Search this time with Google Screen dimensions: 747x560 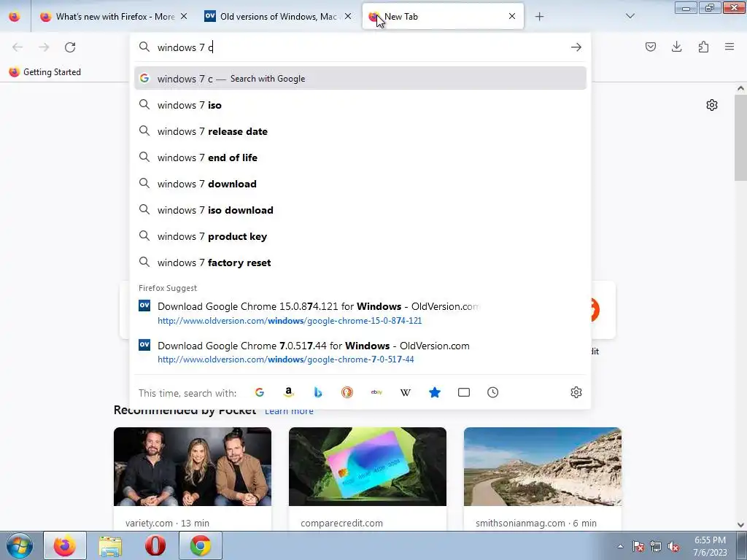[260, 392]
